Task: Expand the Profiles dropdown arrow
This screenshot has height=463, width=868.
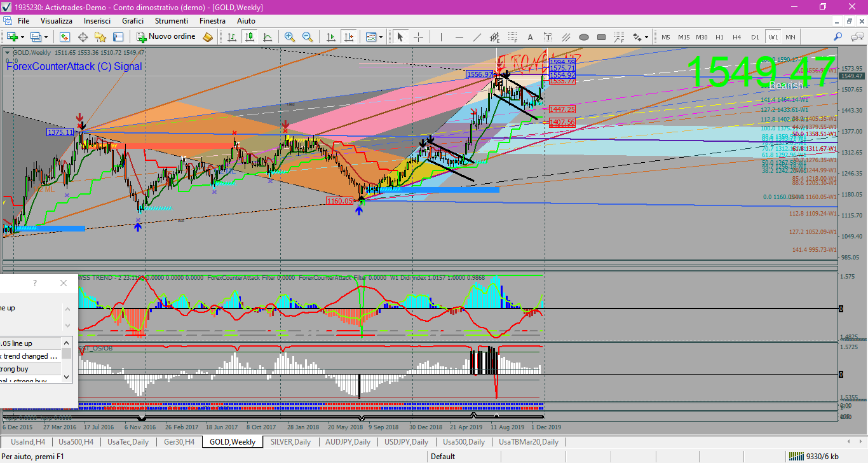Action: pyautogui.click(x=47, y=37)
